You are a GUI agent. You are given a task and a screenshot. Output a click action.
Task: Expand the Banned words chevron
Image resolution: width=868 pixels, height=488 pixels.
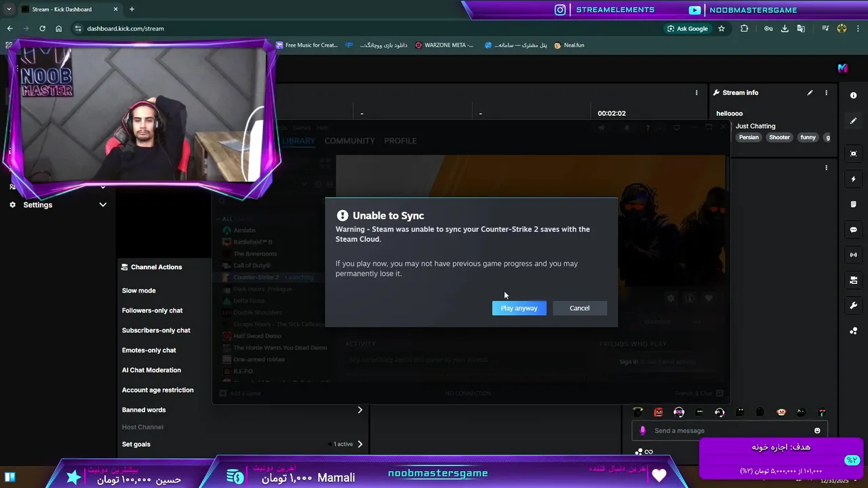click(x=360, y=410)
